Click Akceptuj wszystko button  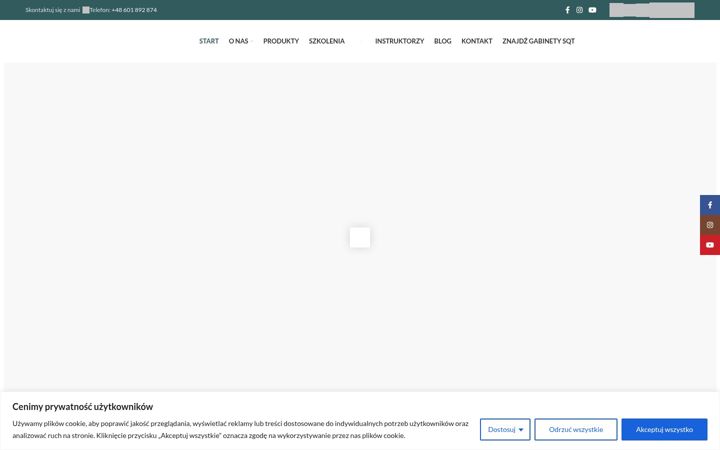click(664, 429)
